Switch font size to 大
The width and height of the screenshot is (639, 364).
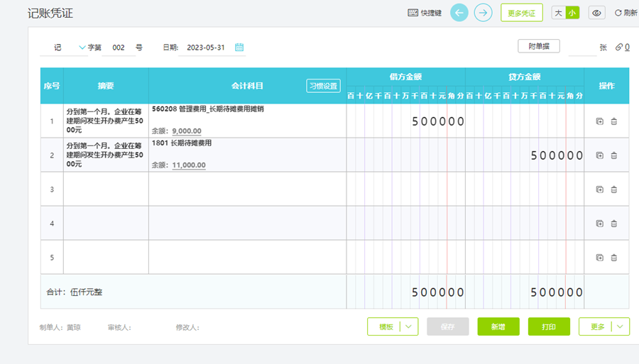tap(559, 13)
